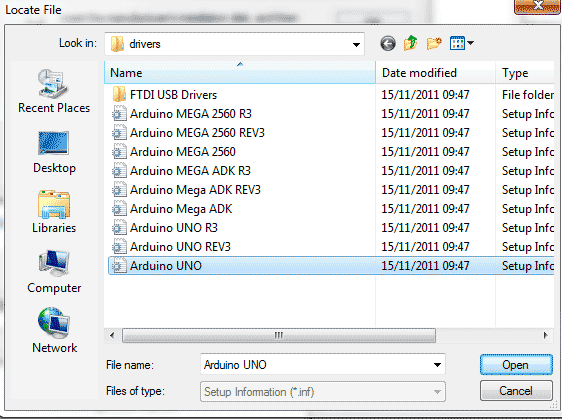Click the Up One Level folder icon
Viewport: 562px width, 419px height.
click(x=411, y=43)
